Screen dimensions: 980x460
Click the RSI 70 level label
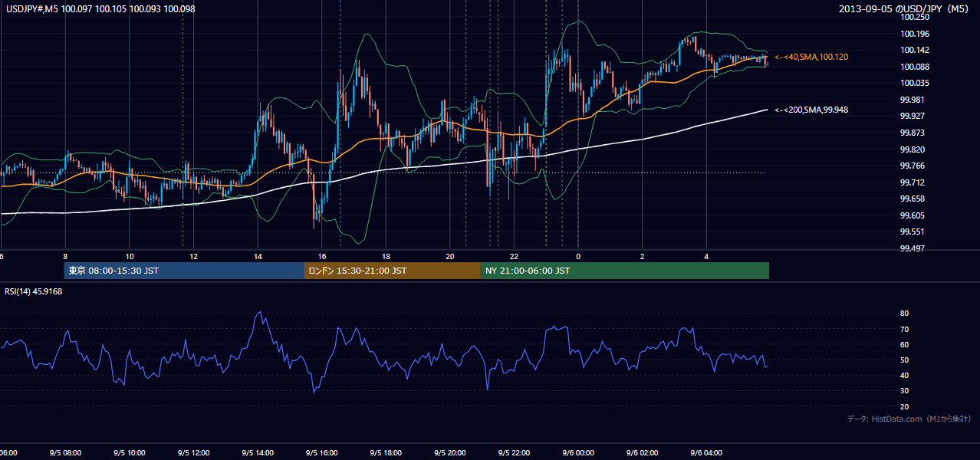[905, 329]
